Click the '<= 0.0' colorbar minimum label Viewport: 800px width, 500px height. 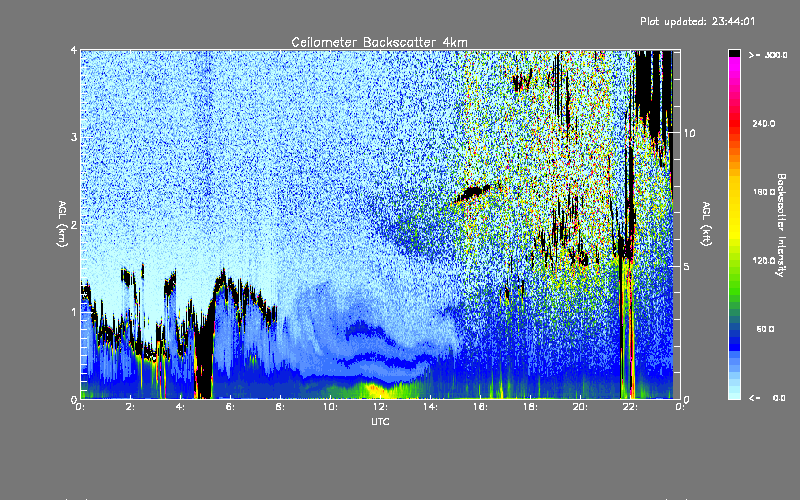coord(768,398)
